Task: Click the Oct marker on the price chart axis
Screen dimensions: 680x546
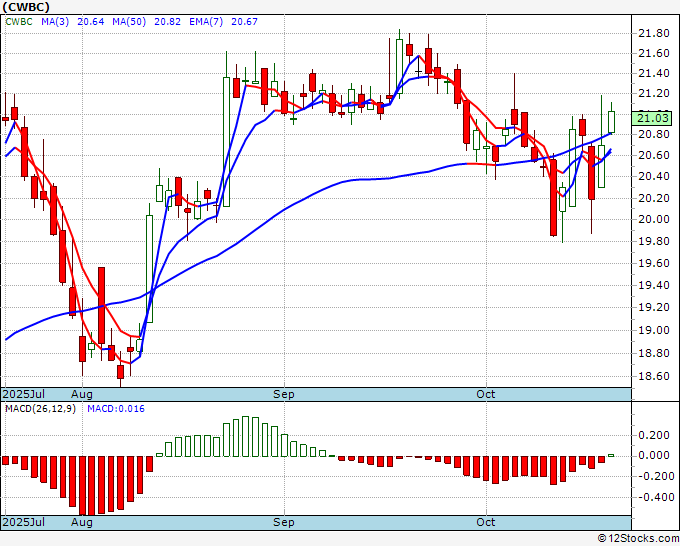Action: [x=486, y=395]
